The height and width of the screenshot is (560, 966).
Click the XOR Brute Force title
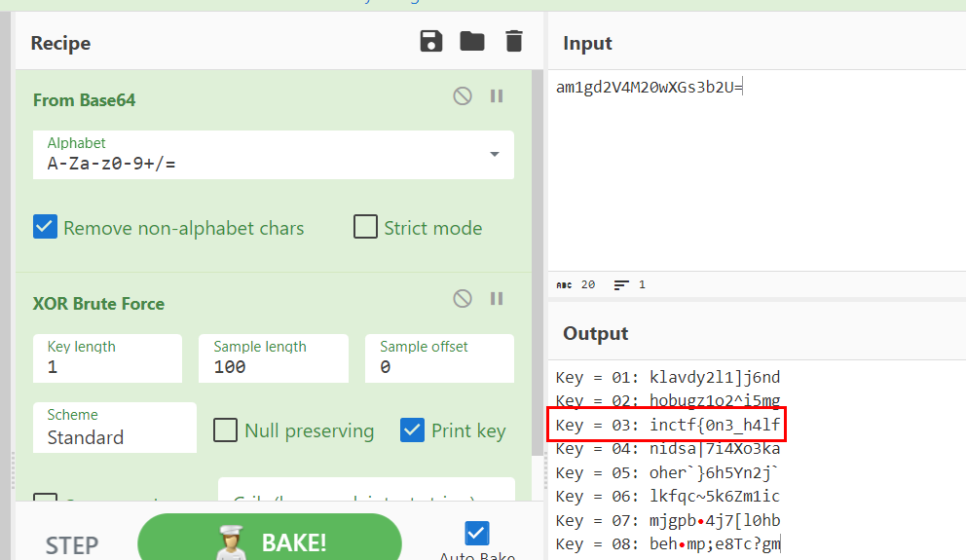(x=98, y=304)
